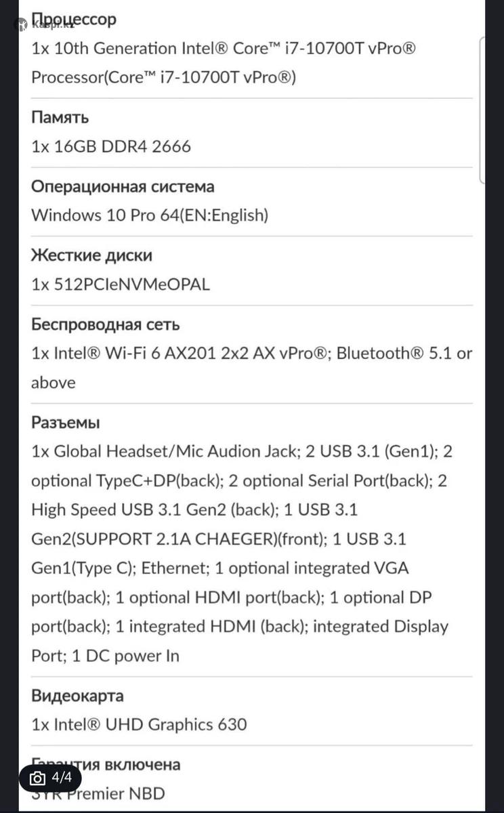Screen dimensions: 504x813
Task: Select the Жесткие диски heading
Action: pos(91,255)
